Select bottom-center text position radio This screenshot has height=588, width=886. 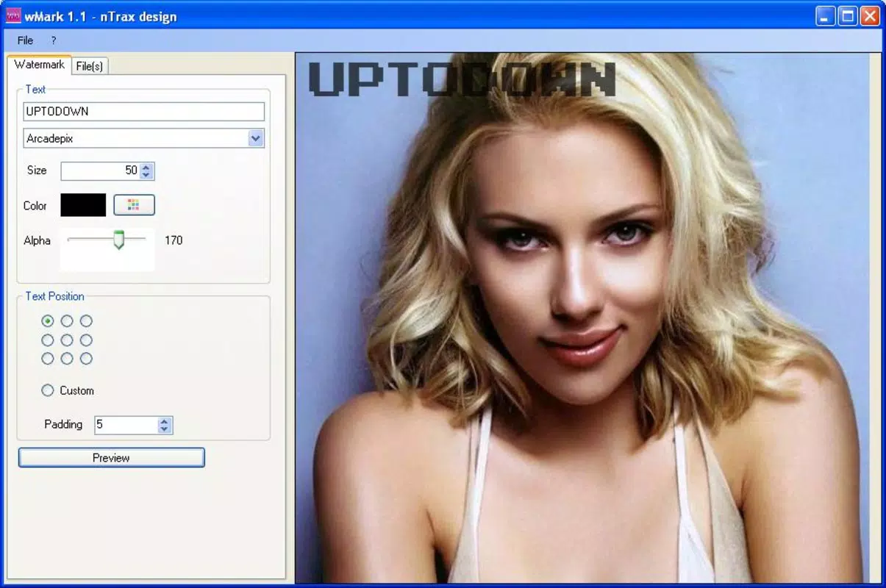coord(67,359)
